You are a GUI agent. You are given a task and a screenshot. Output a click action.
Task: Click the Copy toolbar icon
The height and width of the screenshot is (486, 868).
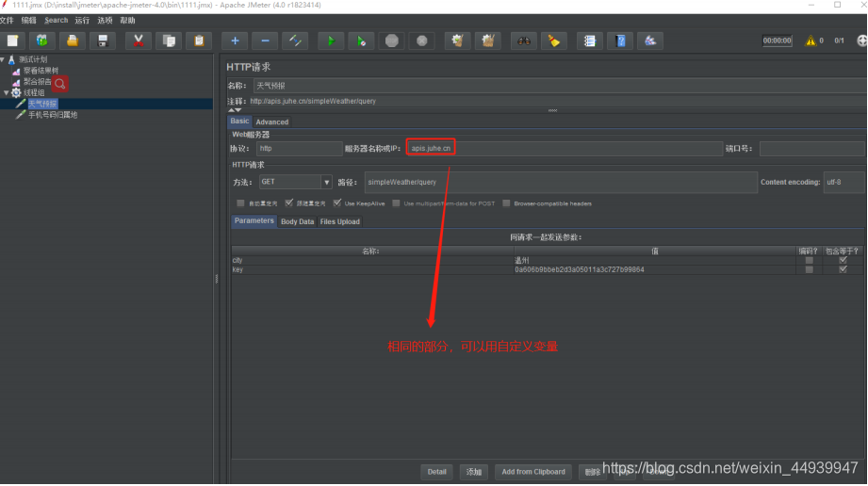(169, 40)
